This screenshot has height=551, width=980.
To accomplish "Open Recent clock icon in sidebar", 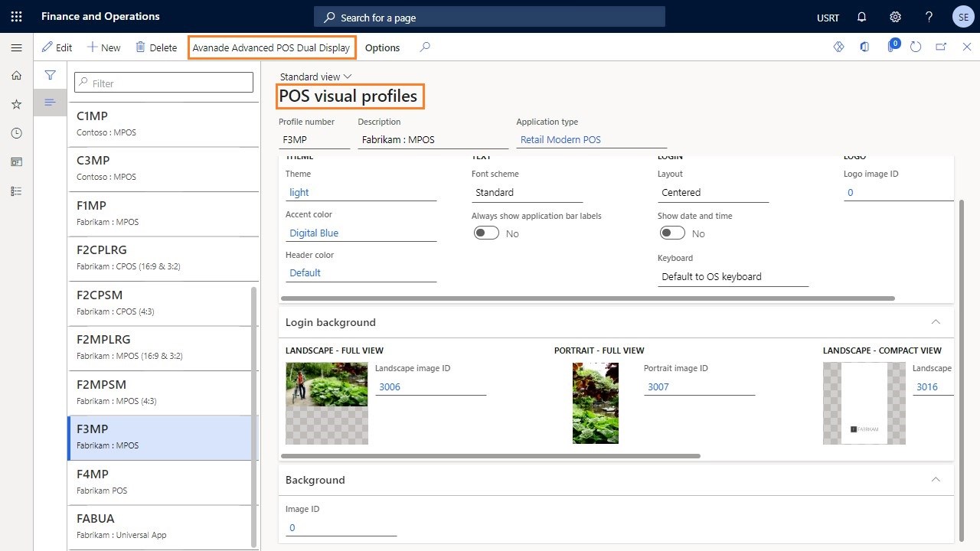I will coord(16,133).
